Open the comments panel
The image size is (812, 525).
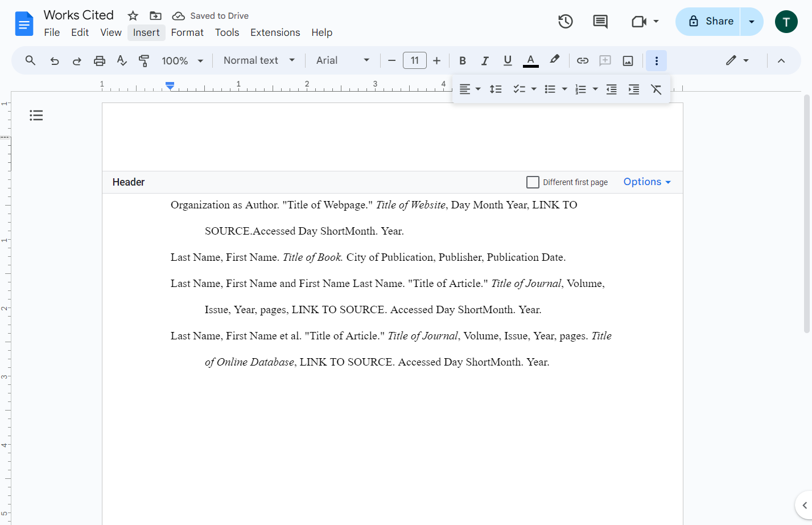600,22
